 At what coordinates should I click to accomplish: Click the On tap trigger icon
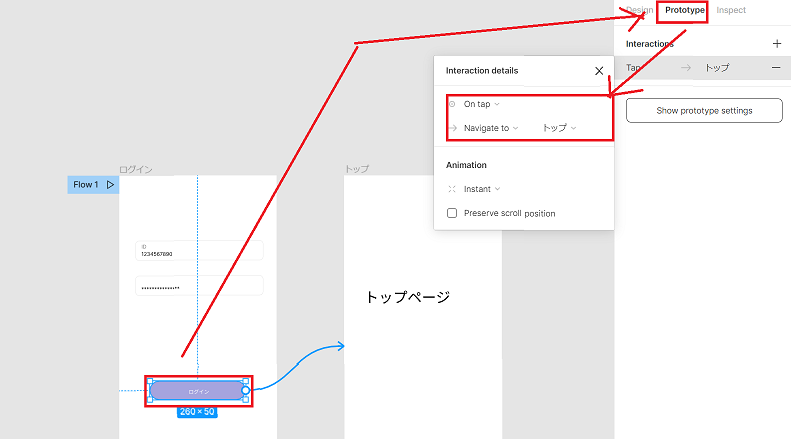452,104
